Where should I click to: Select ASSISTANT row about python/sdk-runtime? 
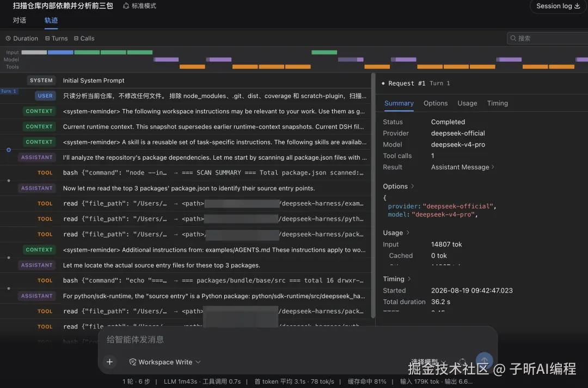pos(186,296)
